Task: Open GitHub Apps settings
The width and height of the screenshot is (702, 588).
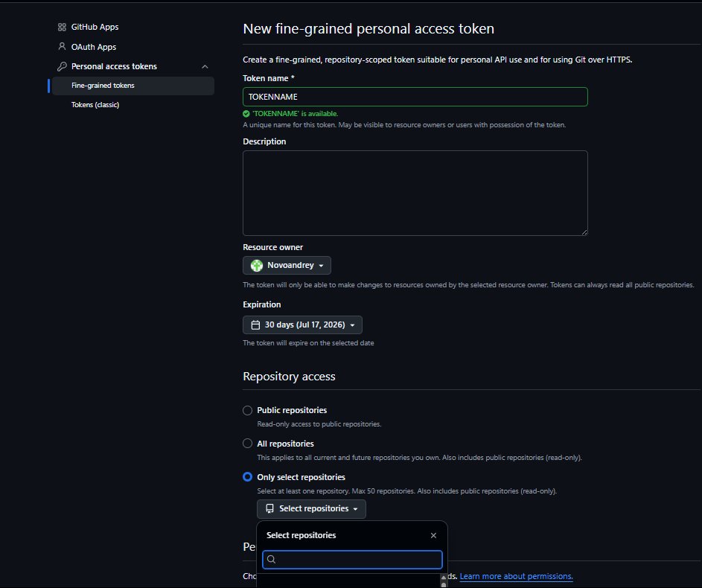Action: pos(95,27)
